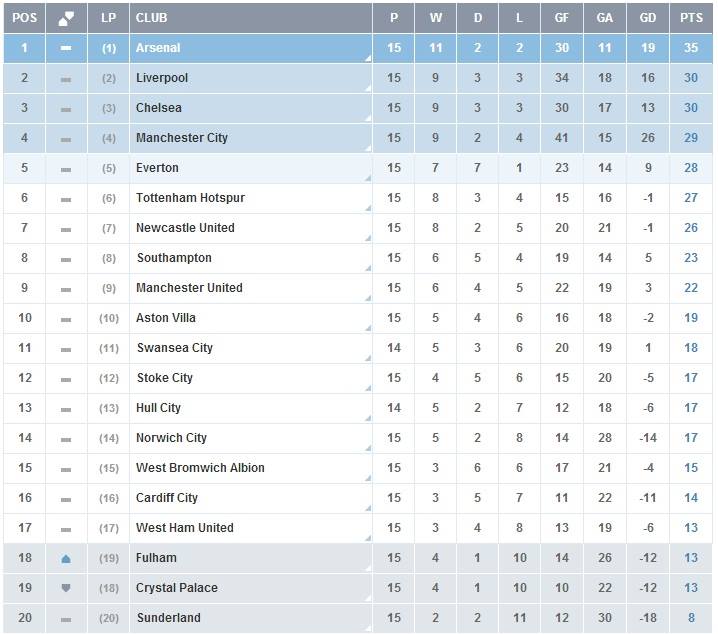Viewport: 718px width, 634px height.
Task: Expand Liverpool's row details triangle
Action: coord(368,88)
